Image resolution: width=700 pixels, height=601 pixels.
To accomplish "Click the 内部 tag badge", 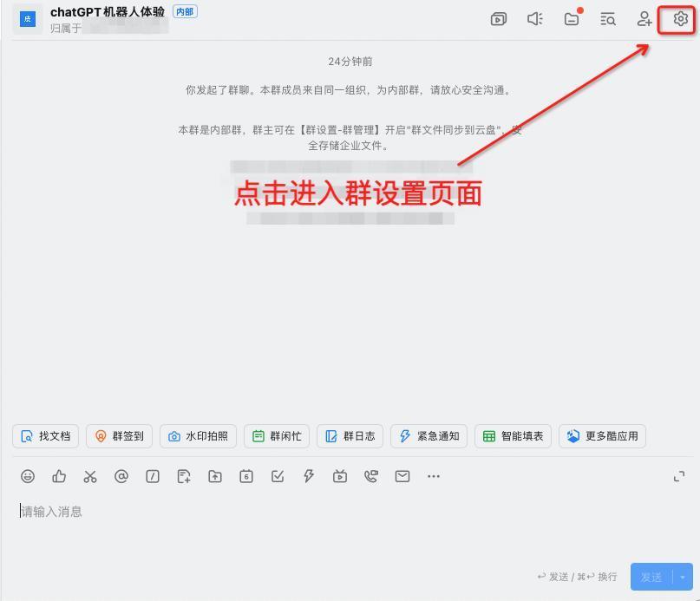I will (186, 11).
